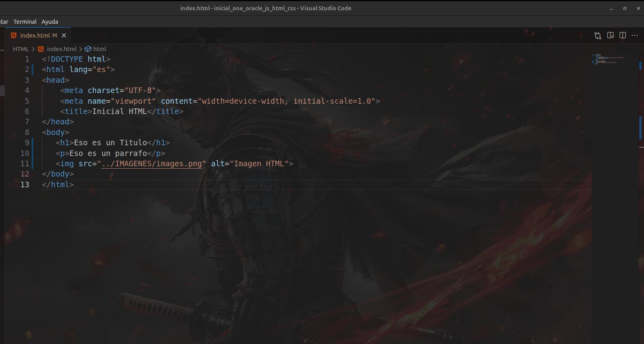Viewport: 644px width, 344px height.
Task: Close the index.html tab
Action: pos(64,35)
